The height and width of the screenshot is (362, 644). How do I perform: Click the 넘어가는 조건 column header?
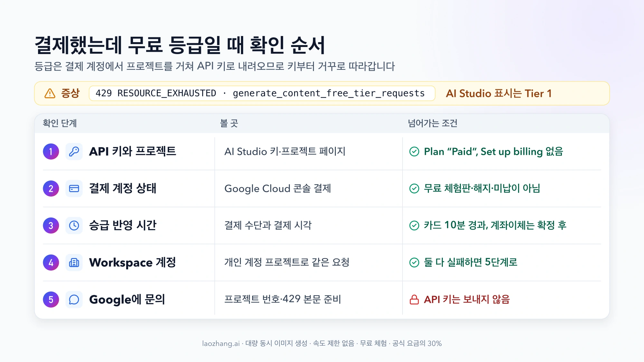pos(432,123)
